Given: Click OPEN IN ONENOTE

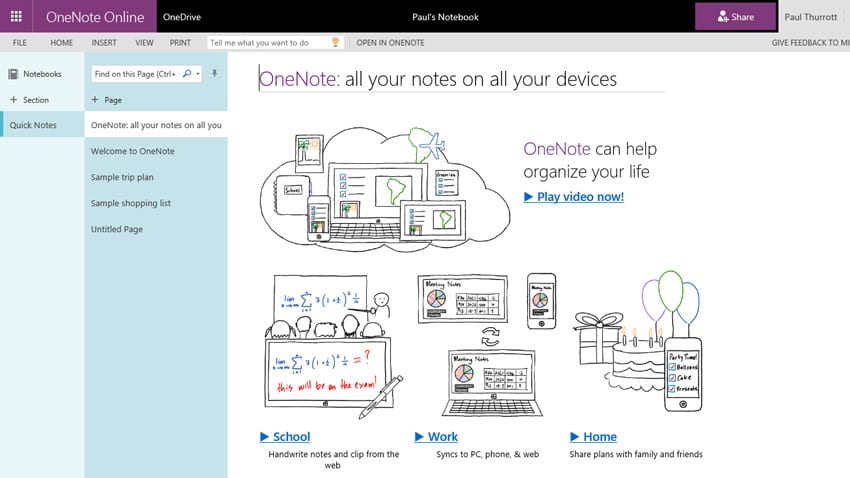Looking at the screenshot, I should (x=390, y=43).
